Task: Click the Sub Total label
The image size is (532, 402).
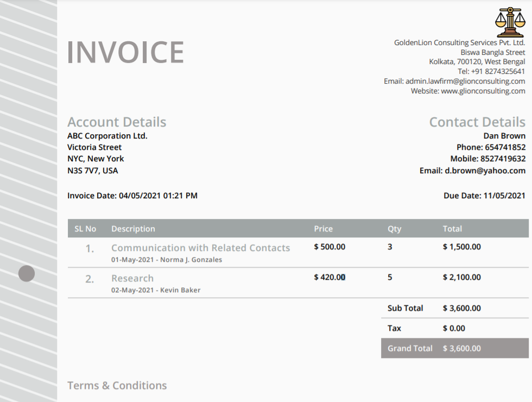Action: [x=405, y=309]
